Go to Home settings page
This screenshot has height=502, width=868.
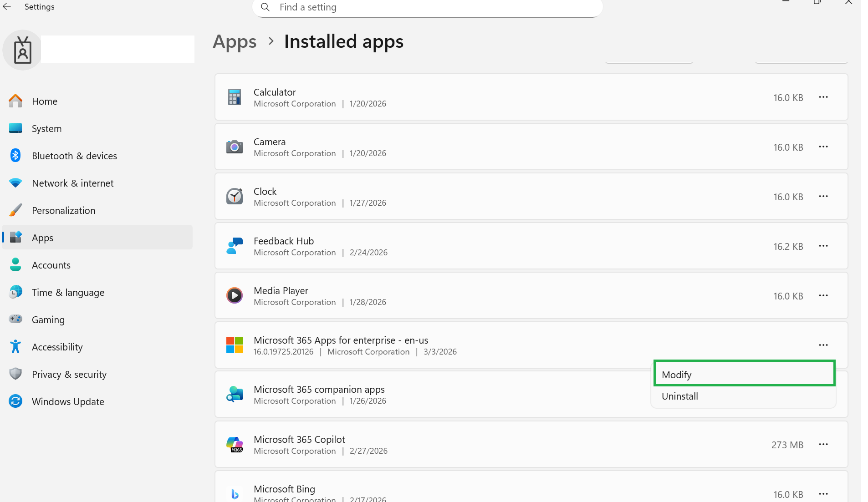[45, 101]
